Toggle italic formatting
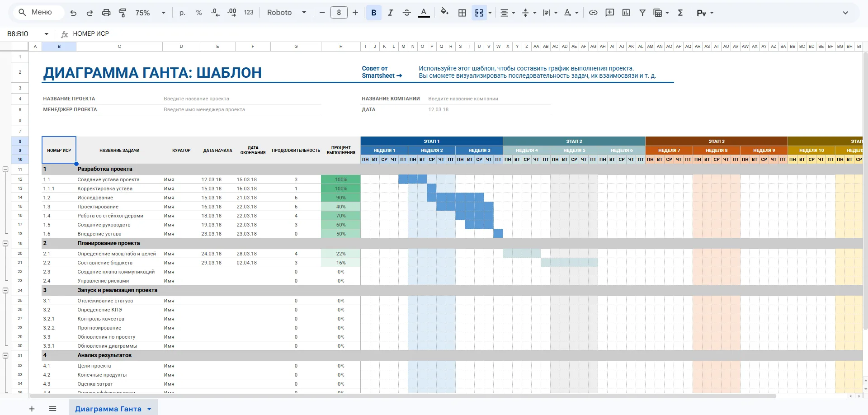The image size is (868, 415). (390, 13)
